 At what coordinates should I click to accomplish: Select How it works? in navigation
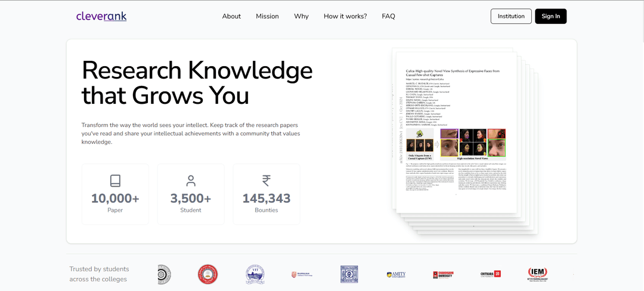(345, 17)
